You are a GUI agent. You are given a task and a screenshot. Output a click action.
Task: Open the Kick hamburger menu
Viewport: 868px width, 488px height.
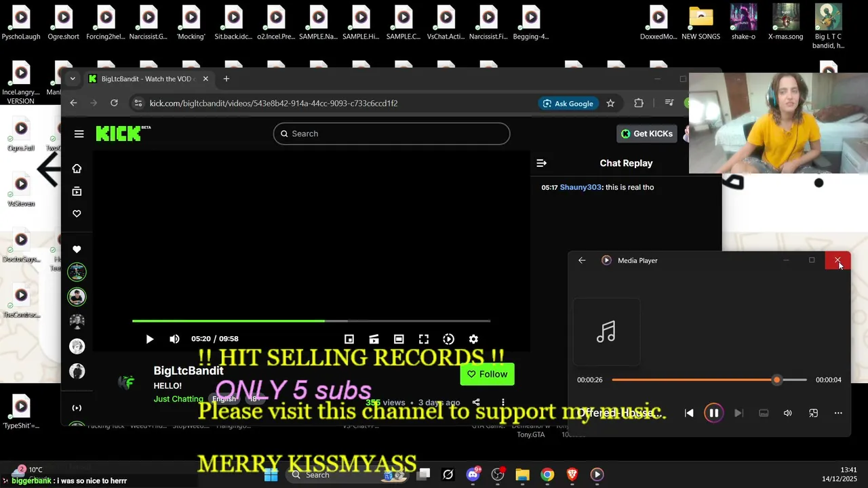click(79, 134)
